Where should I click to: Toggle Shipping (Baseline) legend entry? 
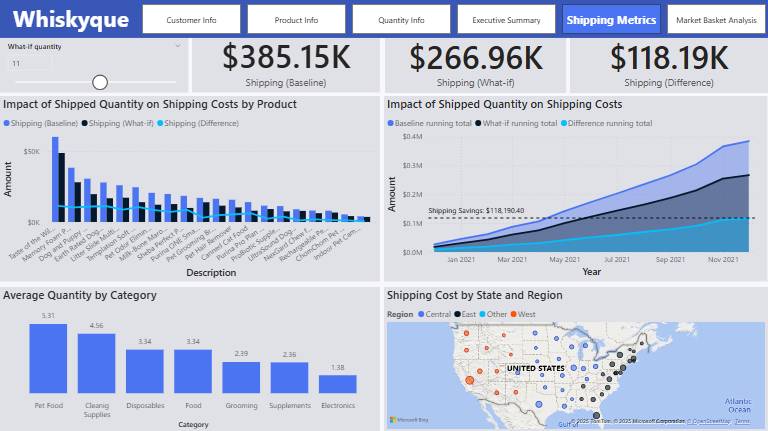[41, 123]
